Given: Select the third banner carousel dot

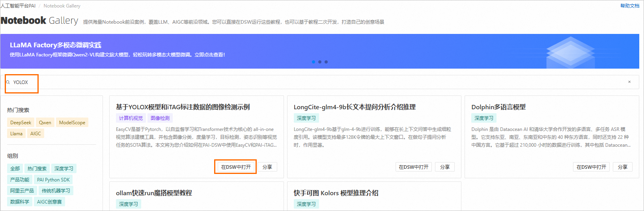Looking at the screenshot, I should click(326, 62).
